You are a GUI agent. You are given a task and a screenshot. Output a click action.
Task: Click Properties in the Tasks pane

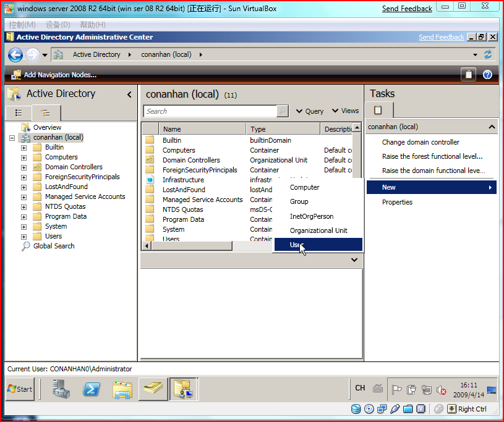tap(397, 202)
